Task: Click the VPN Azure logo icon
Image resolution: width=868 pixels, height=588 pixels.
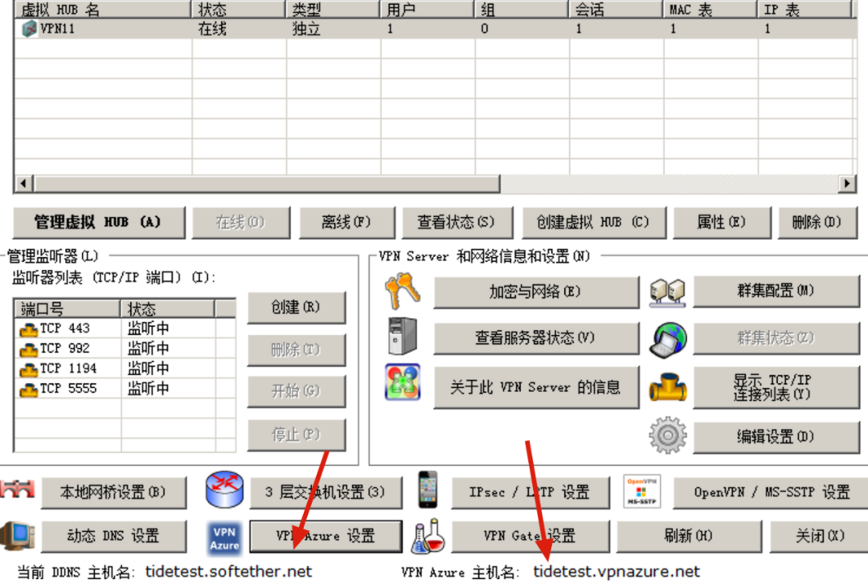Action: pos(224,537)
